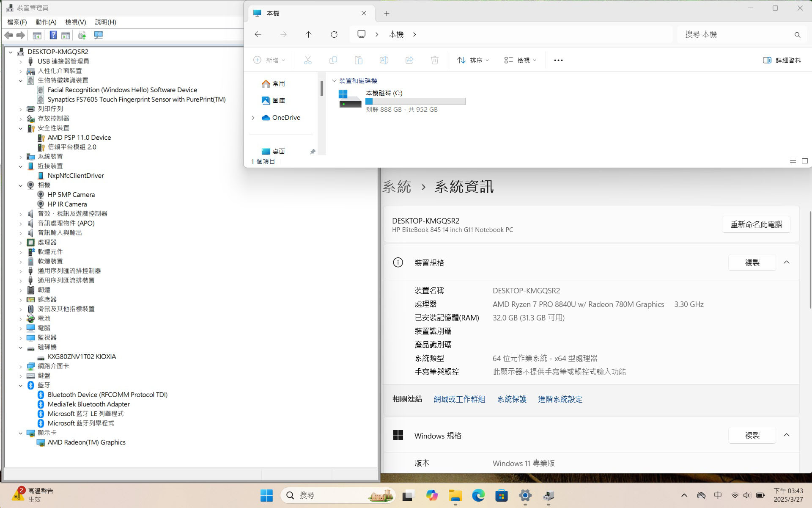
Task: Click the Cut scissors icon in Explorer
Action: click(308, 60)
